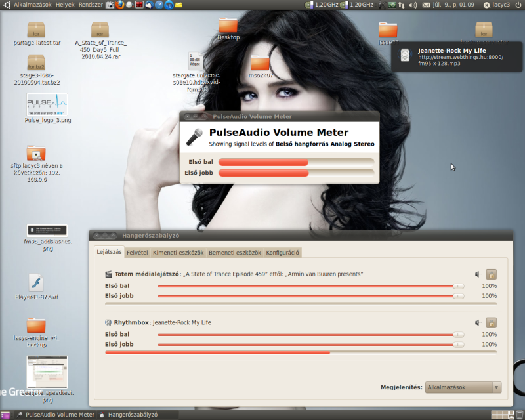Toggle channel lock for Rhythmbox
525x420 pixels.
click(491, 323)
